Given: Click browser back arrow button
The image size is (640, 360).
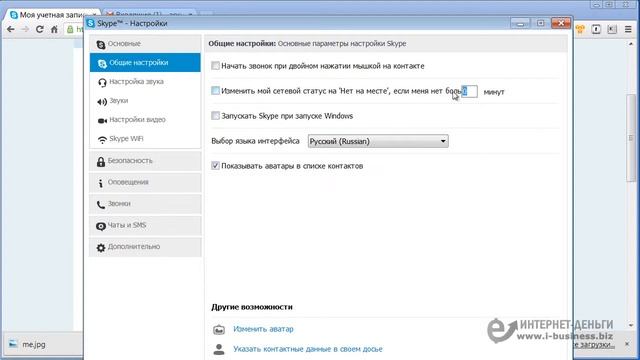Looking at the screenshot, I should click(x=11, y=29).
